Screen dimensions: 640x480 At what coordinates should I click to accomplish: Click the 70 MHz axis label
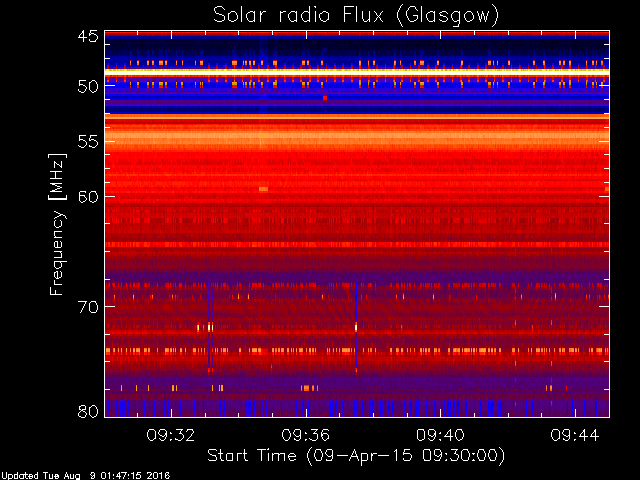pos(88,307)
